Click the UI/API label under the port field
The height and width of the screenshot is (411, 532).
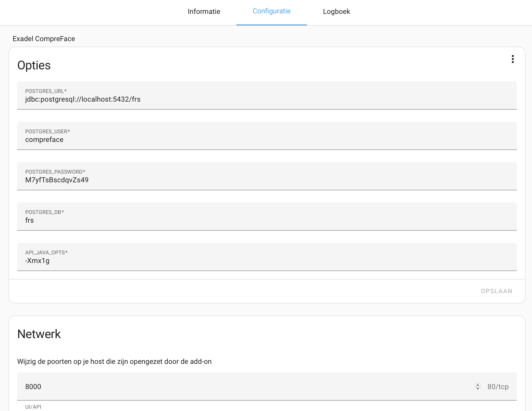coord(34,407)
